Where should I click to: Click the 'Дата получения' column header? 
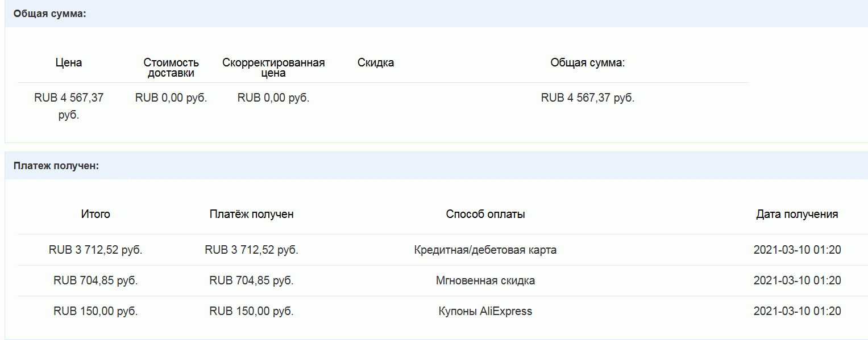(797, 215)
